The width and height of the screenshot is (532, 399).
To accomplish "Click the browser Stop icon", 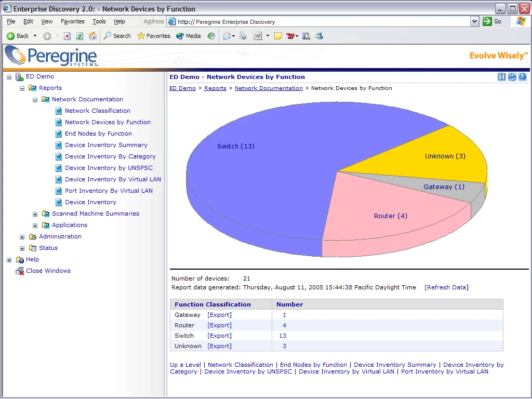I will (x=67, y=36).
